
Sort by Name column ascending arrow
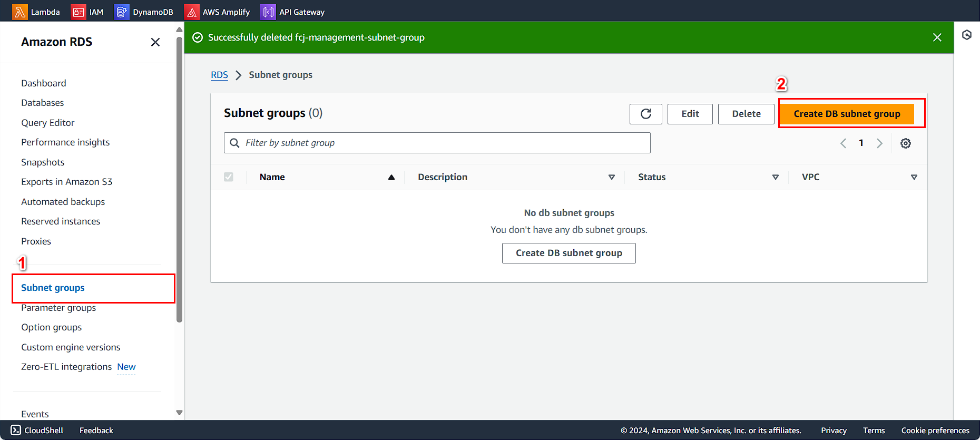pos(391,178)
